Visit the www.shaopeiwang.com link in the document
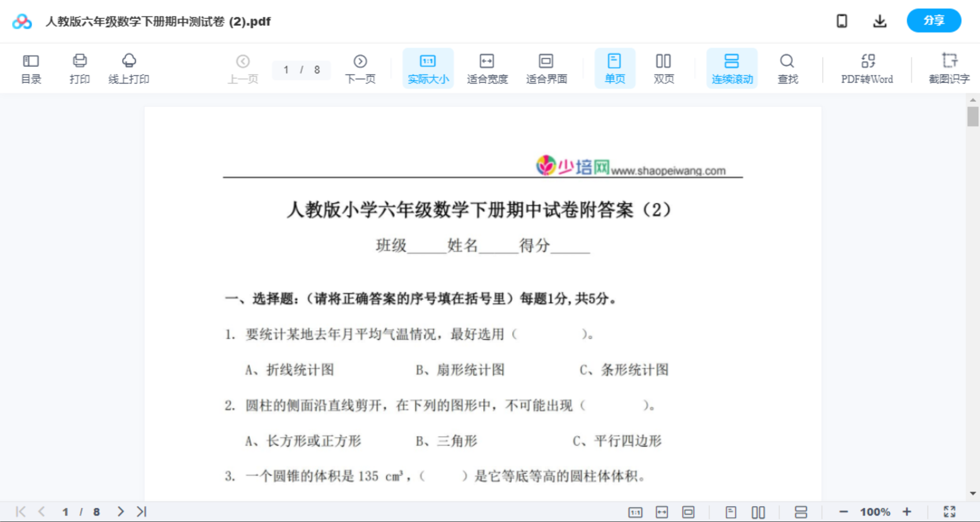 pos(668,169)
